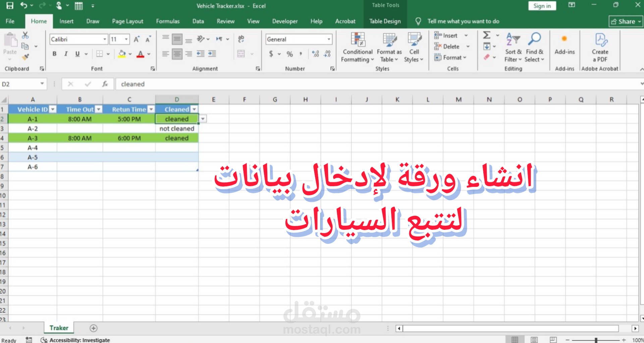Select the Traker sheet tab
The image size is (644, 343).
point(58,328)
